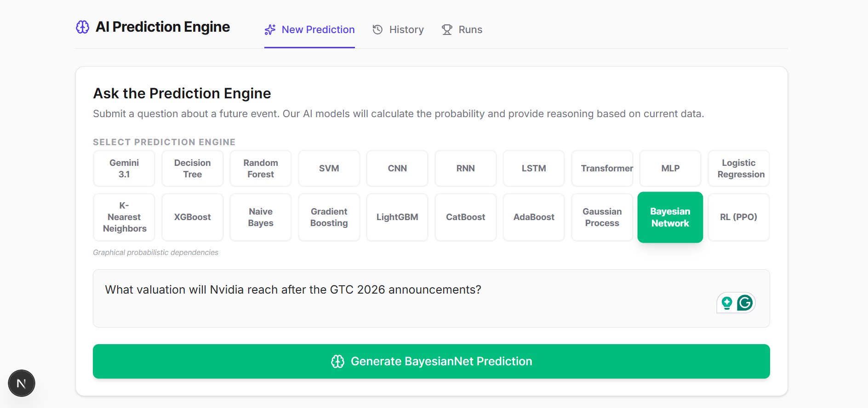Open the Next.js dev tools N badge
The width and height of the screenshot is (868, 408).
pos(22,383)
